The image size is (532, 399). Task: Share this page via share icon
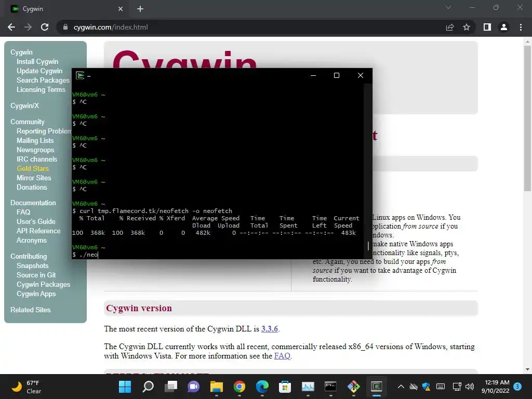pyautogui.click(x=450, y=27)
